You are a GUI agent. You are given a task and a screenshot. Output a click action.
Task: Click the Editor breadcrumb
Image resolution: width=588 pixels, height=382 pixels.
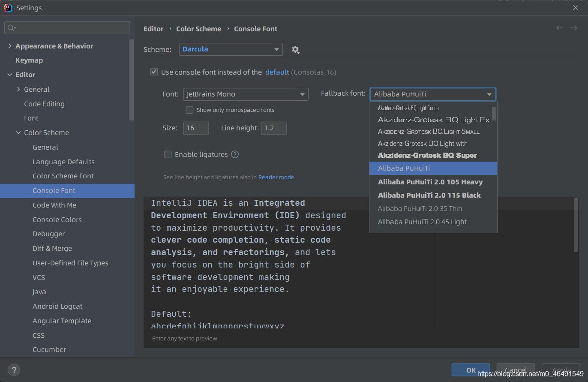point(153,29)
